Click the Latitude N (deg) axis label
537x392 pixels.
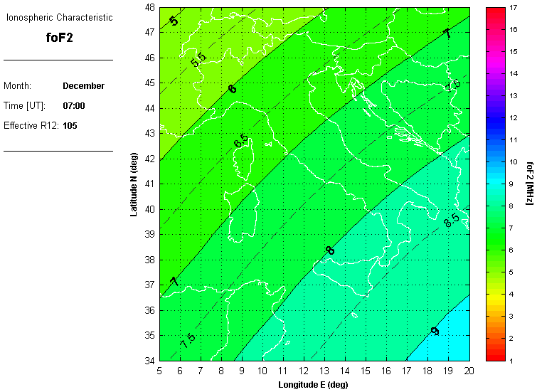[x=134, y=184]
